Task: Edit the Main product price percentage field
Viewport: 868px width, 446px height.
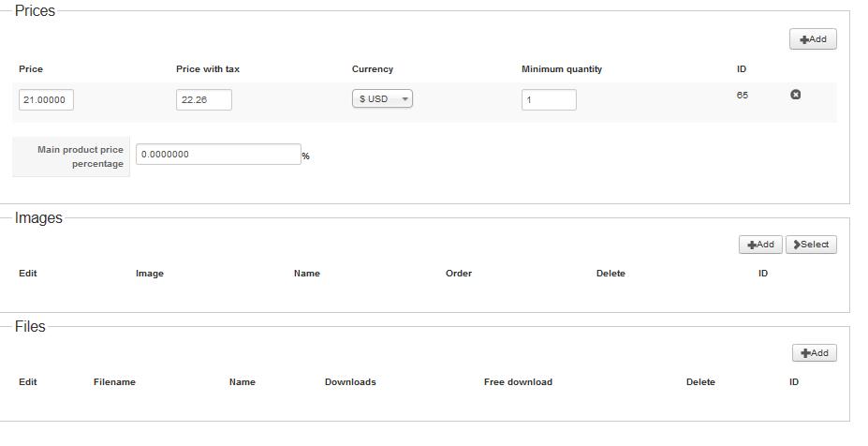Action: [218, 155]
